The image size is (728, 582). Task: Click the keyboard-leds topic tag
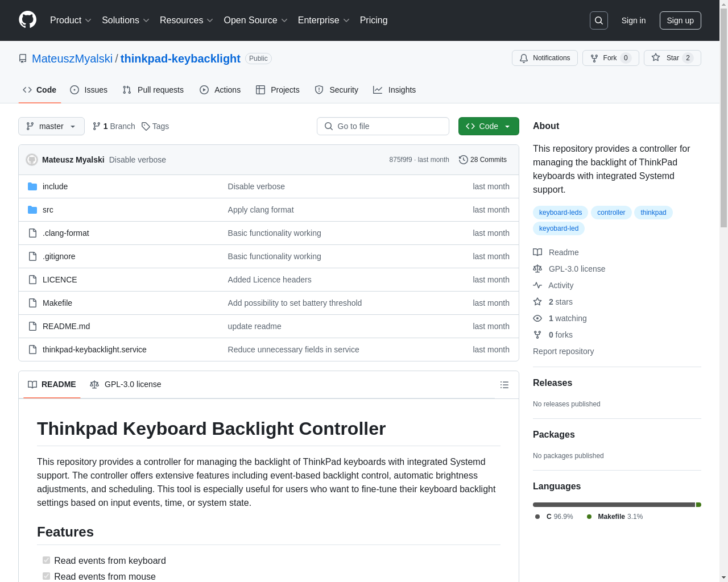[x=560, y=213]
